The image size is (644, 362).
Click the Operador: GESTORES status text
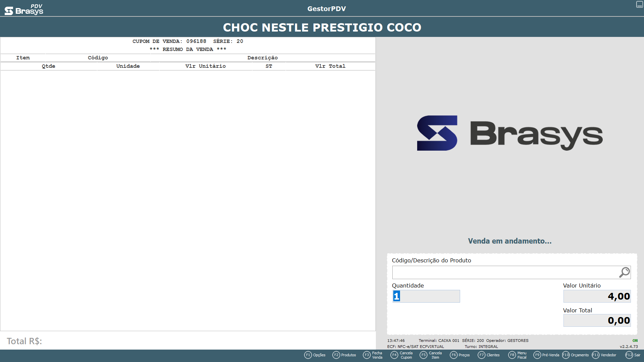[507, 341]
